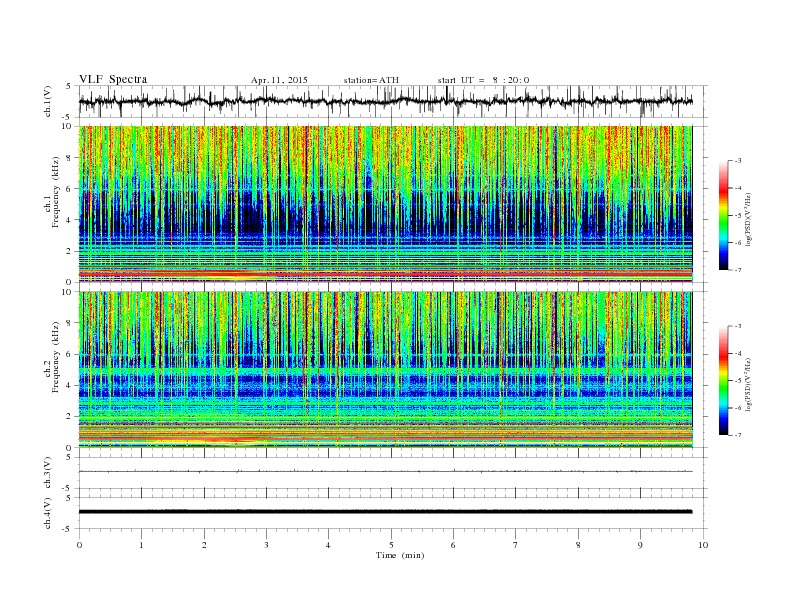The height and width of the screenshot is (612, 792).
Task: Click the "ch.3(V)" axis label
Action: click(48, 473)
